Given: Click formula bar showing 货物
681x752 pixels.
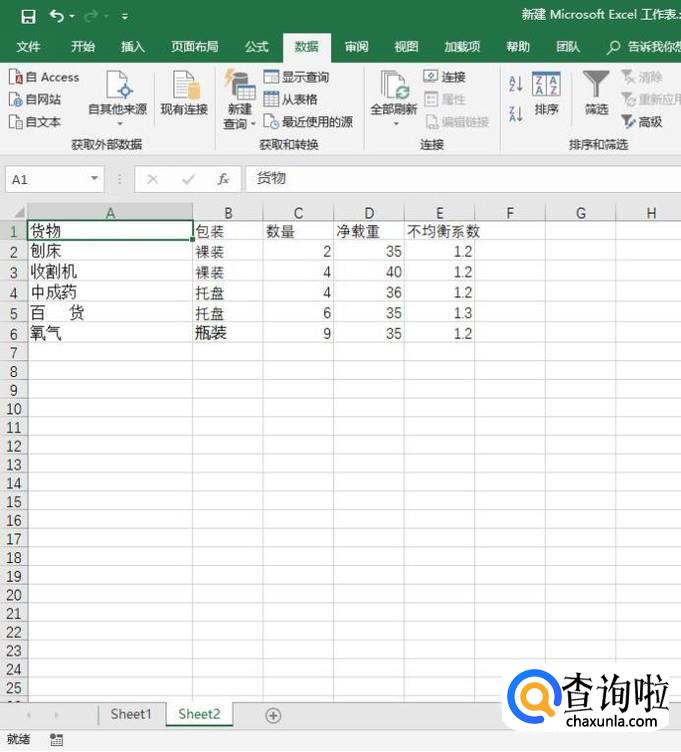Looking at the screenshot, I should pos(463,179).
